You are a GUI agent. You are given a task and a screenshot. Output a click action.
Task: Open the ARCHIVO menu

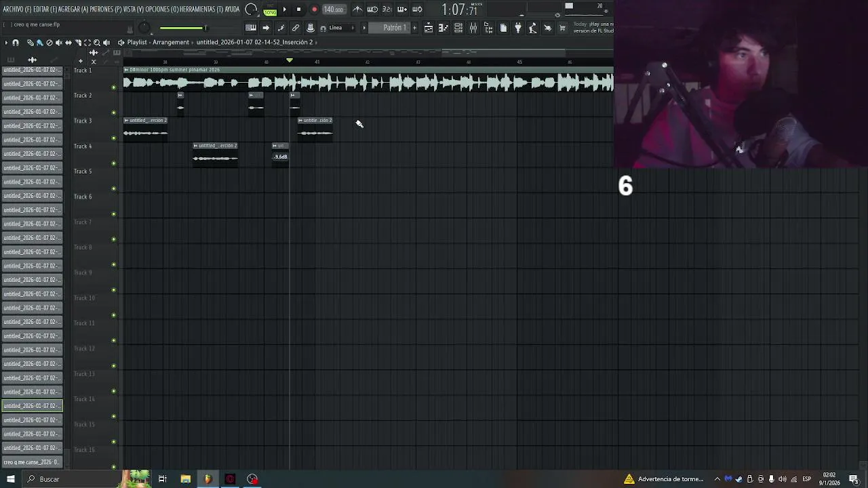click(x=17, y=9)
